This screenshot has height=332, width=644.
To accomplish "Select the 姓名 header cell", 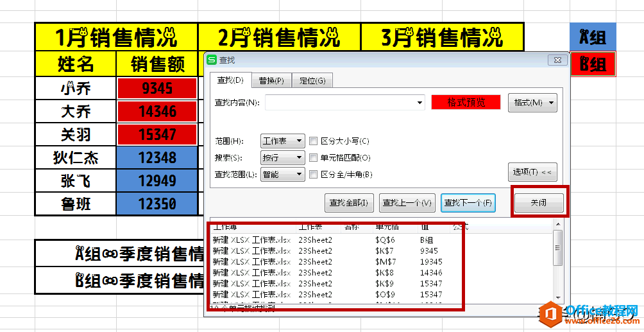I will [76, 64].
